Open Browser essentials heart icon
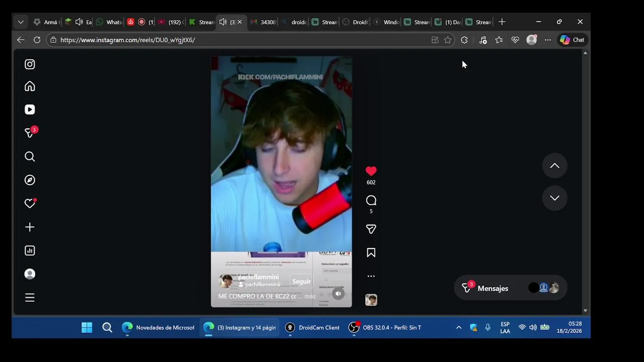The width and height of the screenshot is (644, 362). (515, 40)
